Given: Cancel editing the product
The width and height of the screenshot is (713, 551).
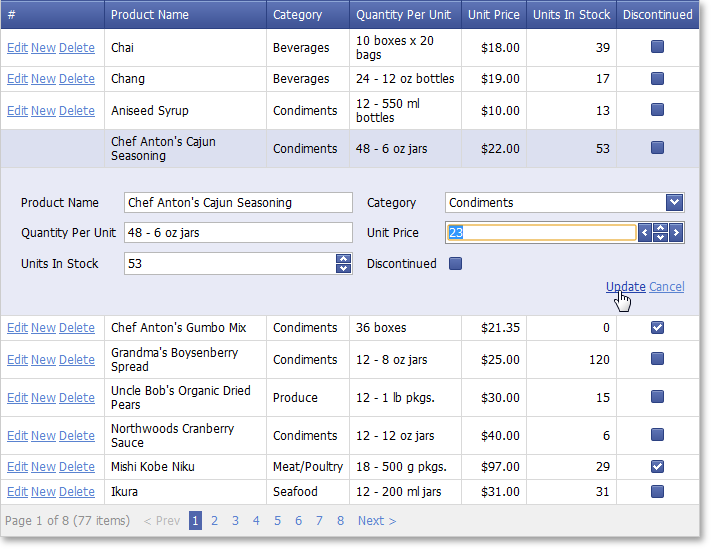Looking at the screenshot, I should click(x=667, y=287).
